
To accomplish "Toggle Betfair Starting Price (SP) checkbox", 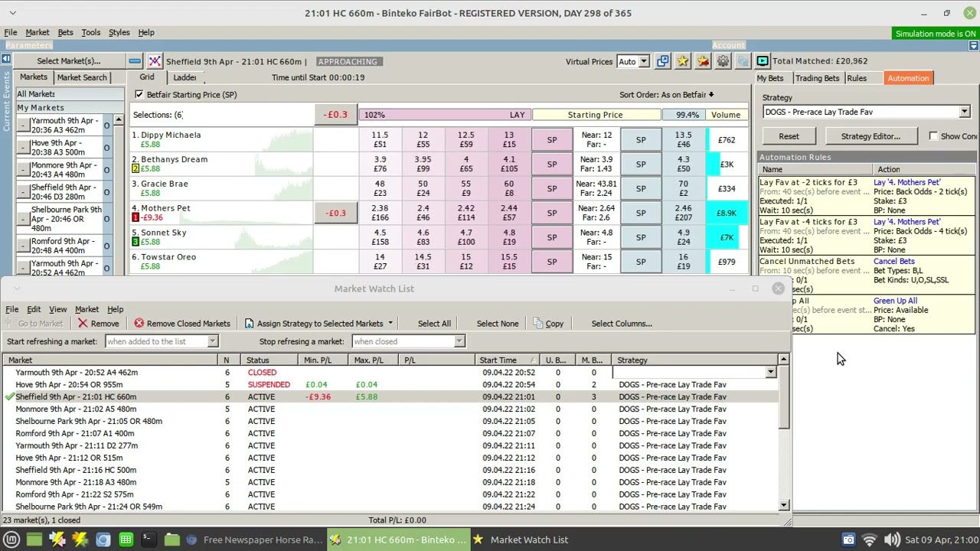I will (139, 95).
